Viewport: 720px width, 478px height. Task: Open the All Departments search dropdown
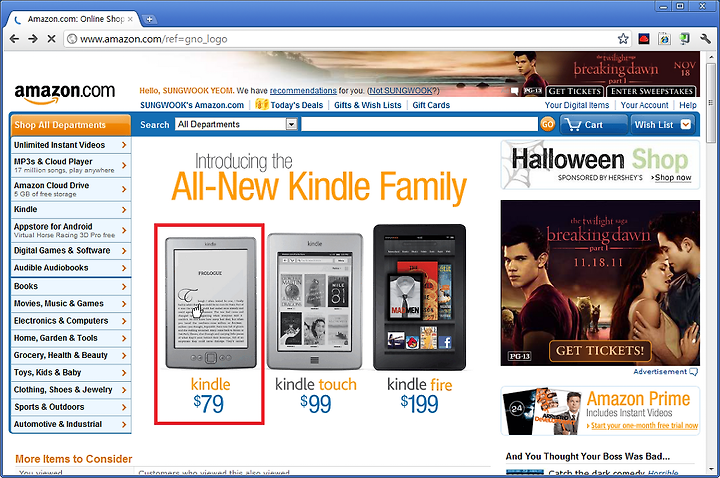(236, 124)
